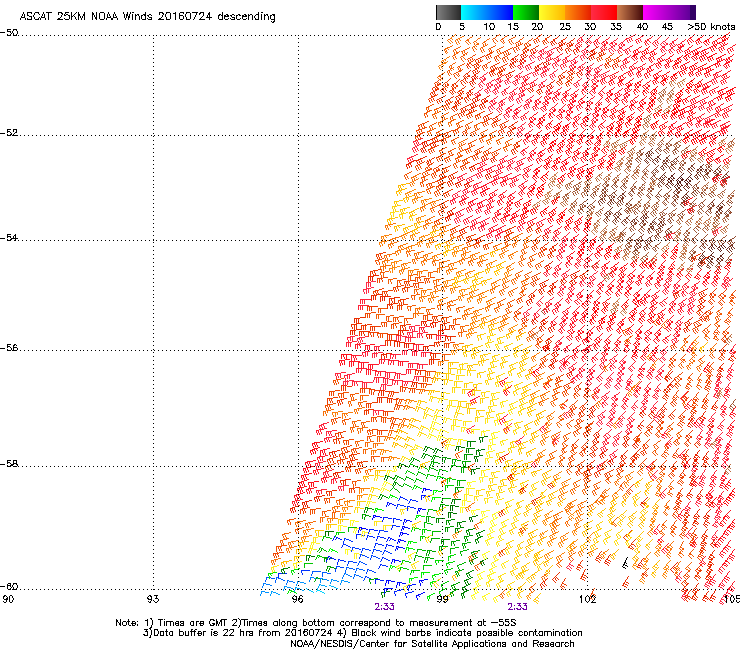Screen dimensions: 740x650
Task: Click the '102' longitude axis label
Action: click(587, 599)
